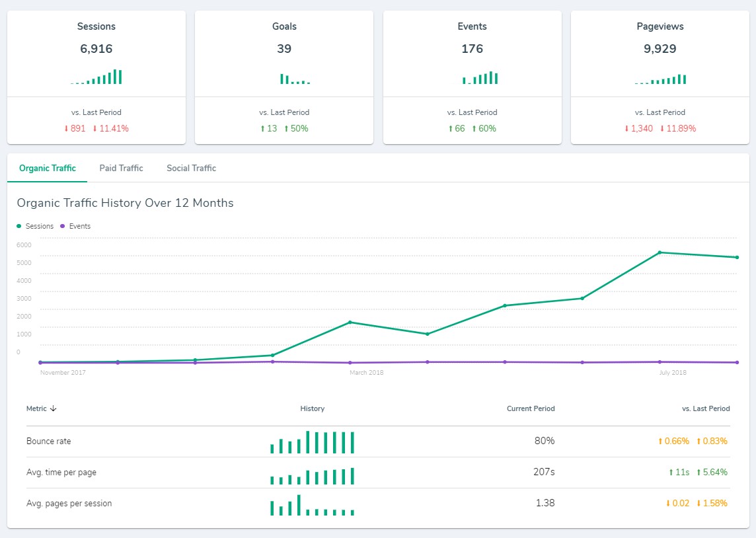Click the Avg. pages per session history bars

tap(313, 505)
